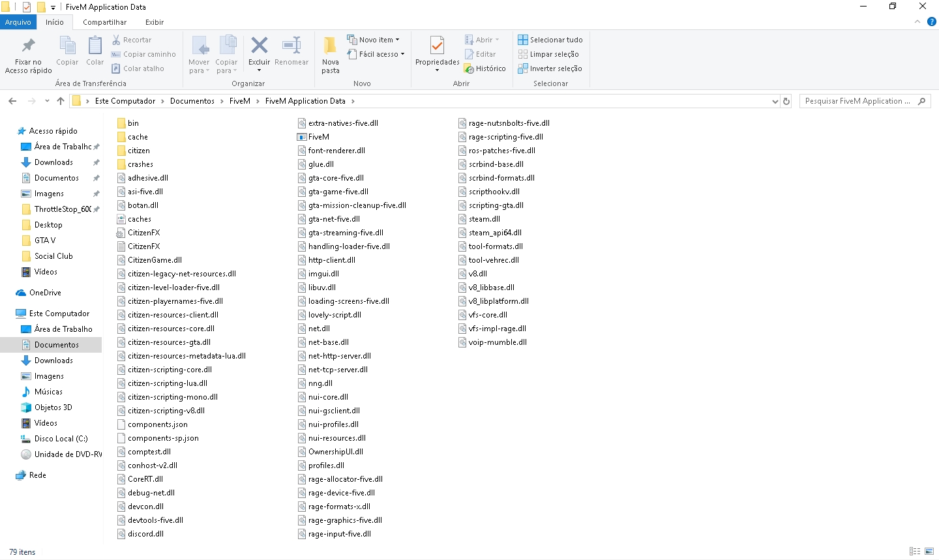
Task: Click Recortar scissors option
Action: click(132, 40)
